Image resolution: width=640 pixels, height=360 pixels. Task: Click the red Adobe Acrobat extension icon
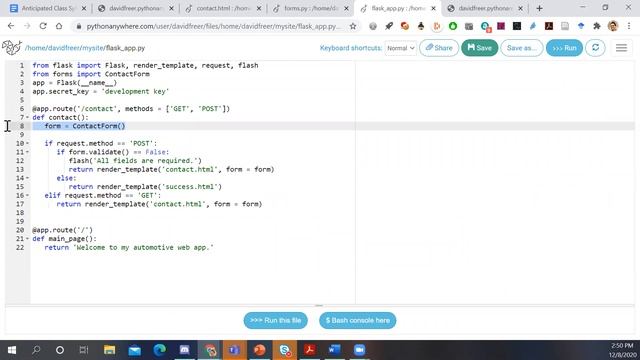[x=549, y=26]
